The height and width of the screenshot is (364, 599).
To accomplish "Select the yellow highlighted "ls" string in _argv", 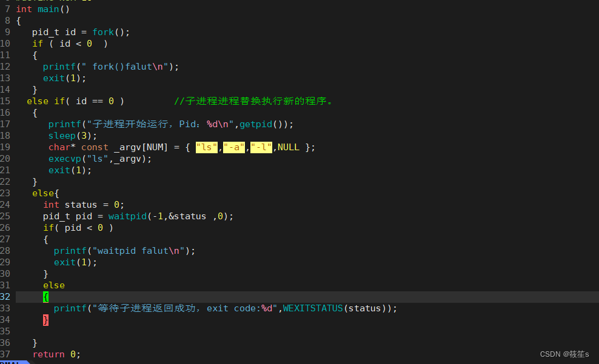I will (x=207, y=147).
